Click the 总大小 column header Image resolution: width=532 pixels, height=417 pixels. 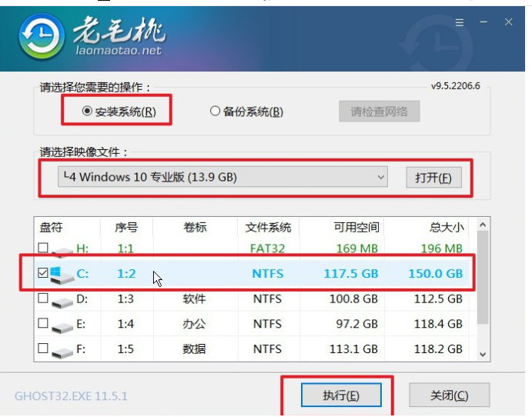click(447, 227)
